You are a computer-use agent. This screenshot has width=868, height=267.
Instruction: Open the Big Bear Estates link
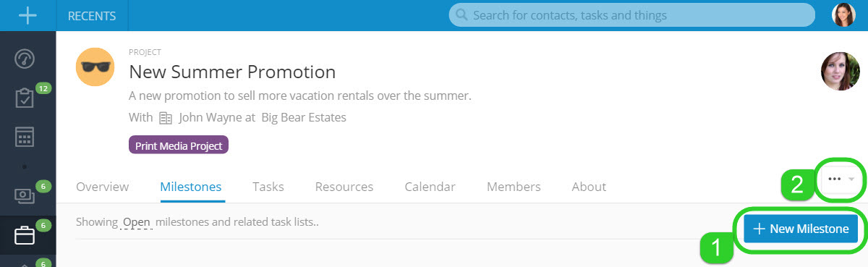(304, 117)
